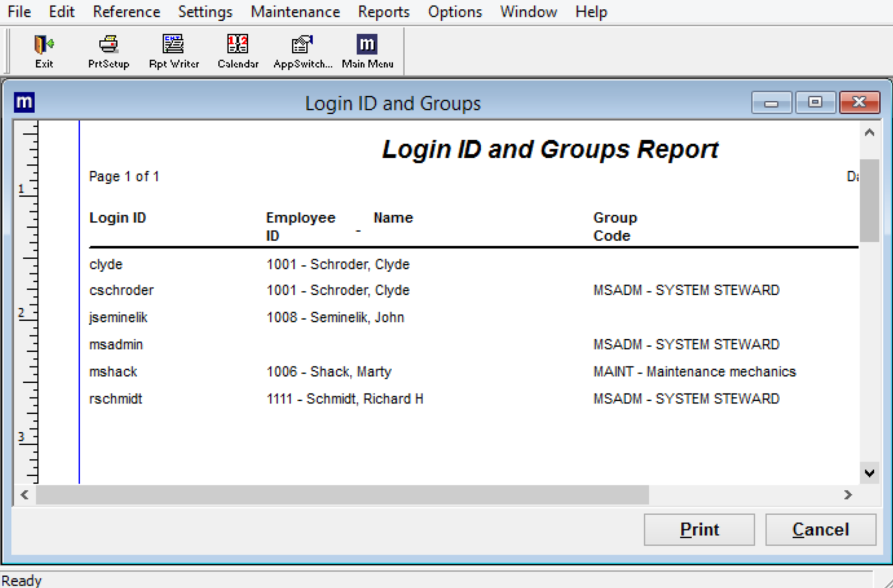Launch the Rpt Writer tool

pos(173,51)
